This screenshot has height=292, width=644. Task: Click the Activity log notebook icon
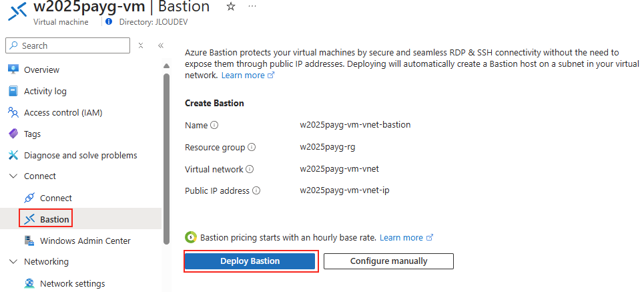(13, 91)
